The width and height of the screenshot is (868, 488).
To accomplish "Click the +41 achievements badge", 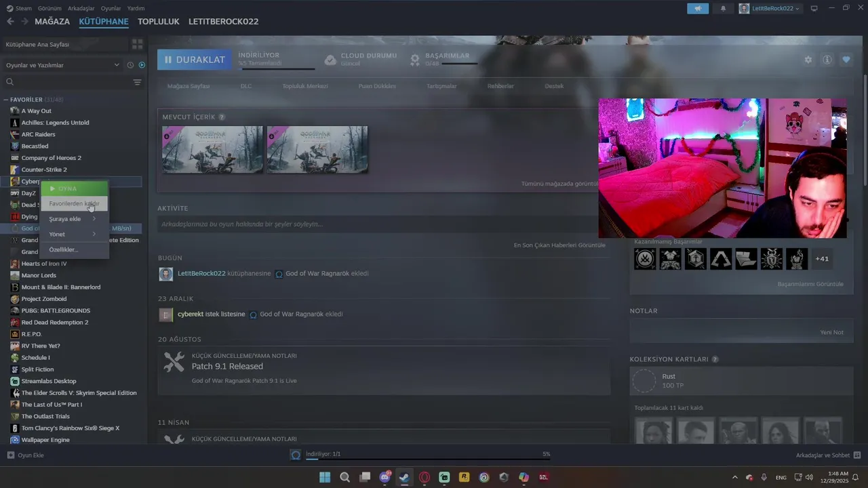I will coord(822,259).
